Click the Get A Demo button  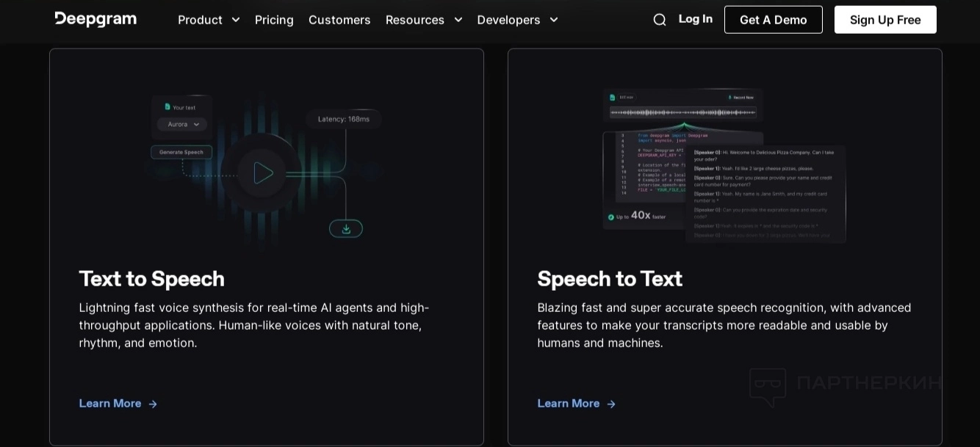click(x=774, y=20)
